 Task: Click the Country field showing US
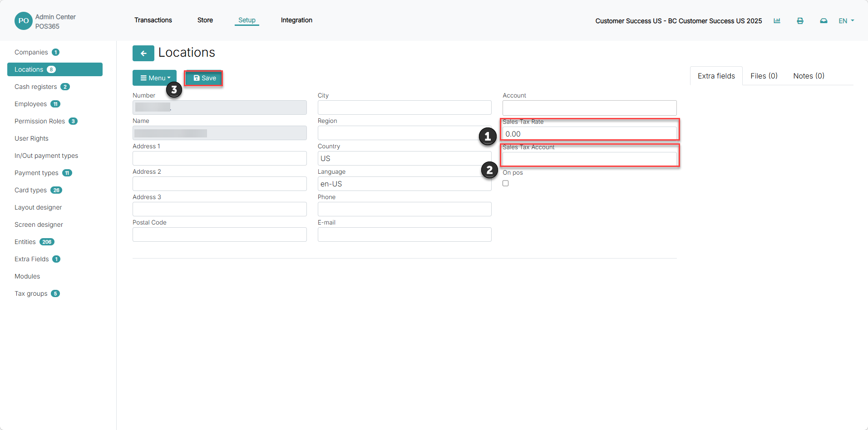(x=404, y=158)
